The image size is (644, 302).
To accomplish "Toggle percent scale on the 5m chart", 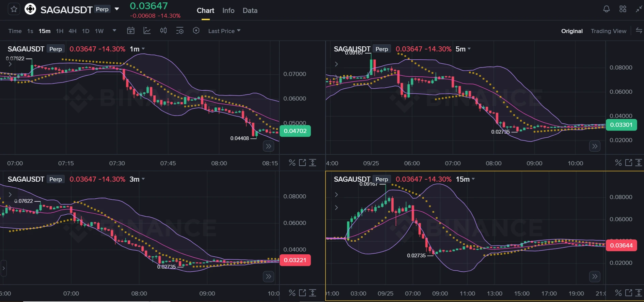I will point(618,163).
